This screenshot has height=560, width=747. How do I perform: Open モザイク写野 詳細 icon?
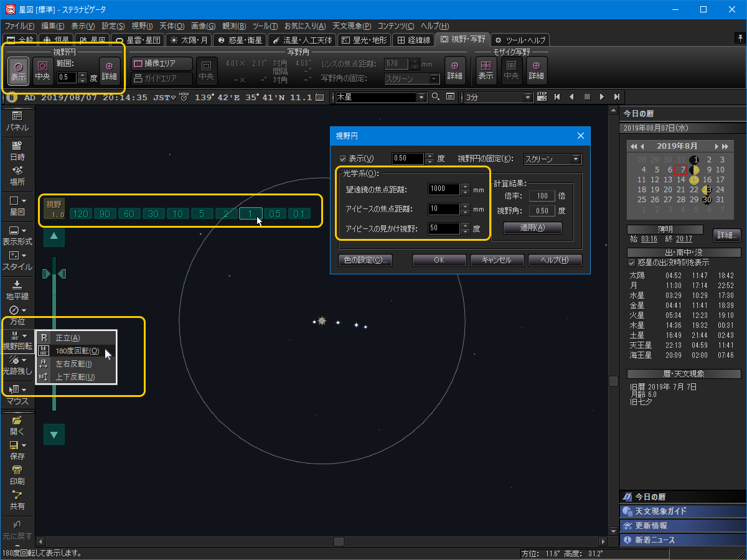coord(537,71)
